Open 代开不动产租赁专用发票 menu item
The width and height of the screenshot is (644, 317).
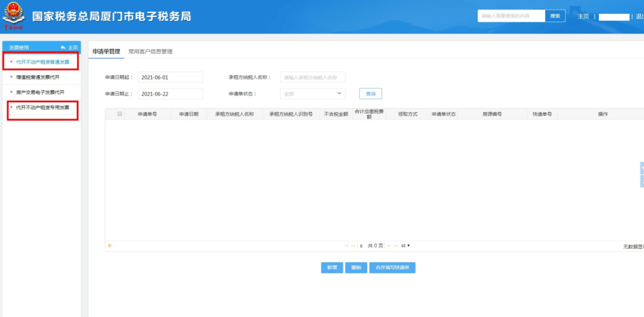[42, 107]
